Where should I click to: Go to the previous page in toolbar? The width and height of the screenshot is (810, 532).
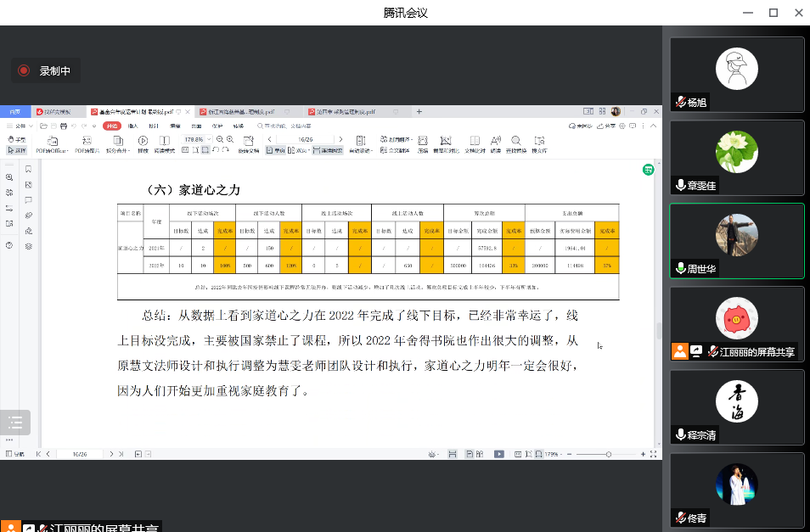coord(270,139)
